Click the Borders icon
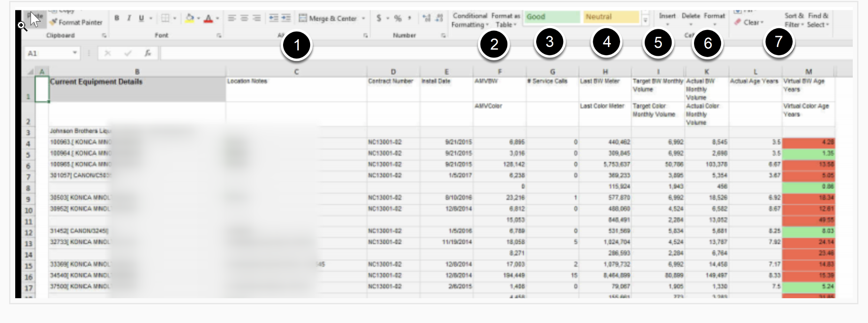 (165, 18)
